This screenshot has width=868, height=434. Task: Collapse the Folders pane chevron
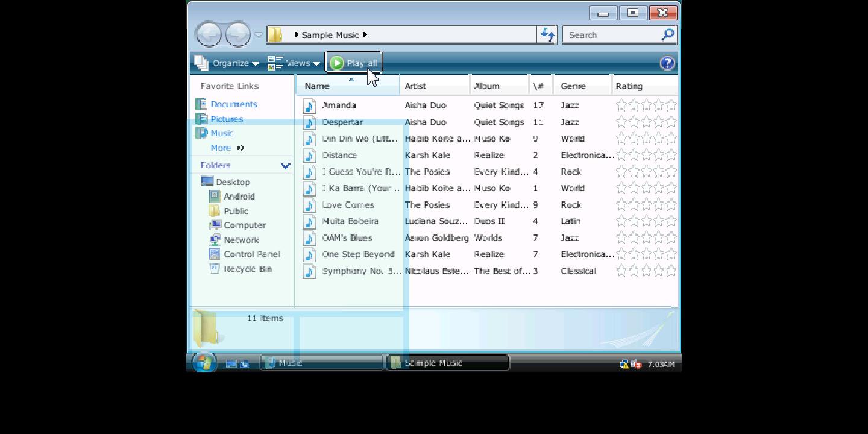(x=285, y=166)
